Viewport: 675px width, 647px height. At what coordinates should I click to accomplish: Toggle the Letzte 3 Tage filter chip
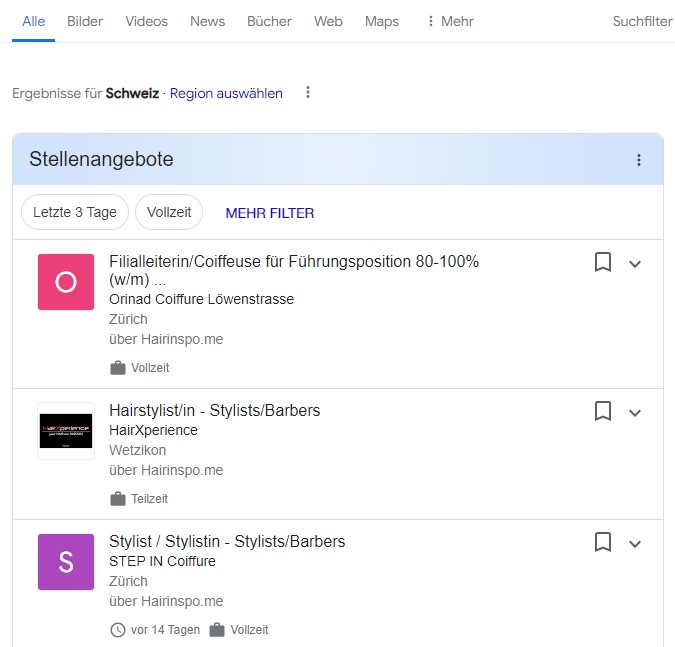(75, 212)
